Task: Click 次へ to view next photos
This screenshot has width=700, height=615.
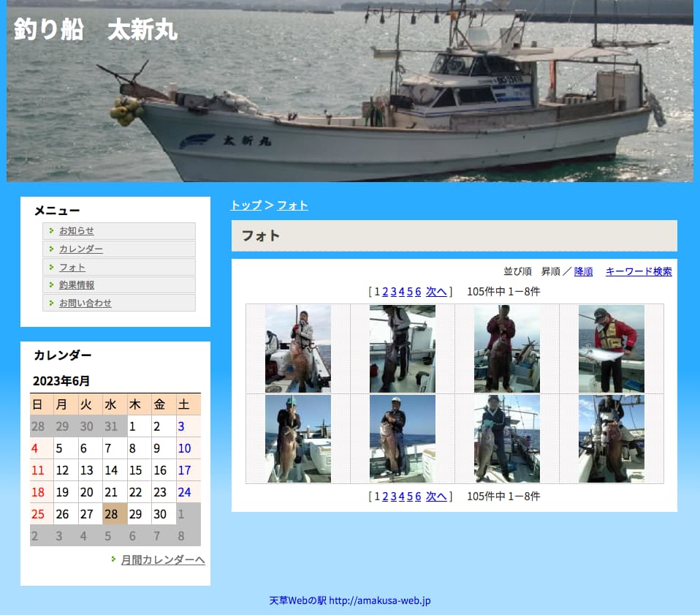Action: (435, 291)
